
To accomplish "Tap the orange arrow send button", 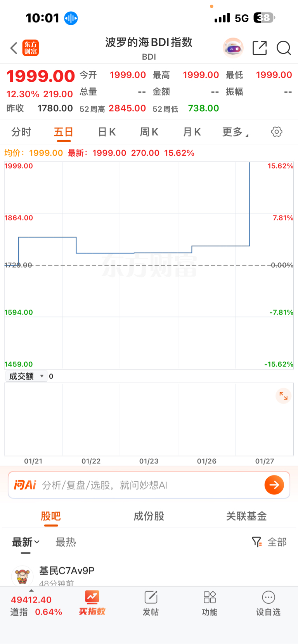I will (274, 485).
